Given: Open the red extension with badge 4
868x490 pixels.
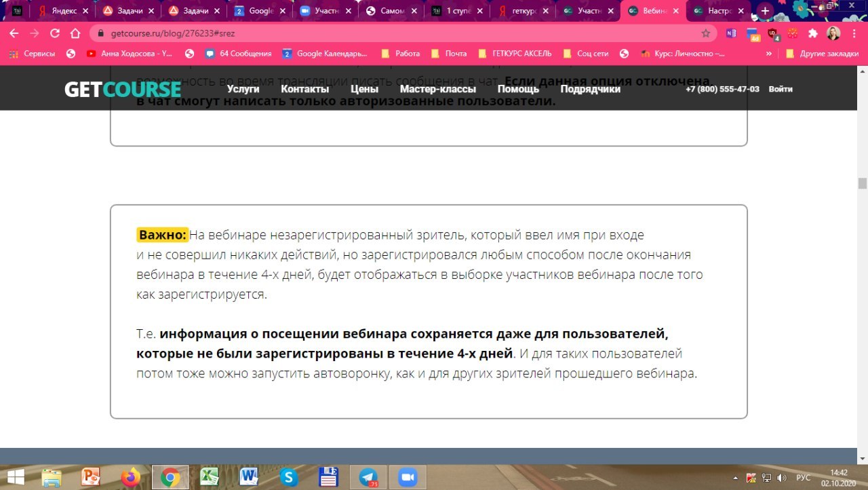Looking at the screenshot, I should (773, 34).
